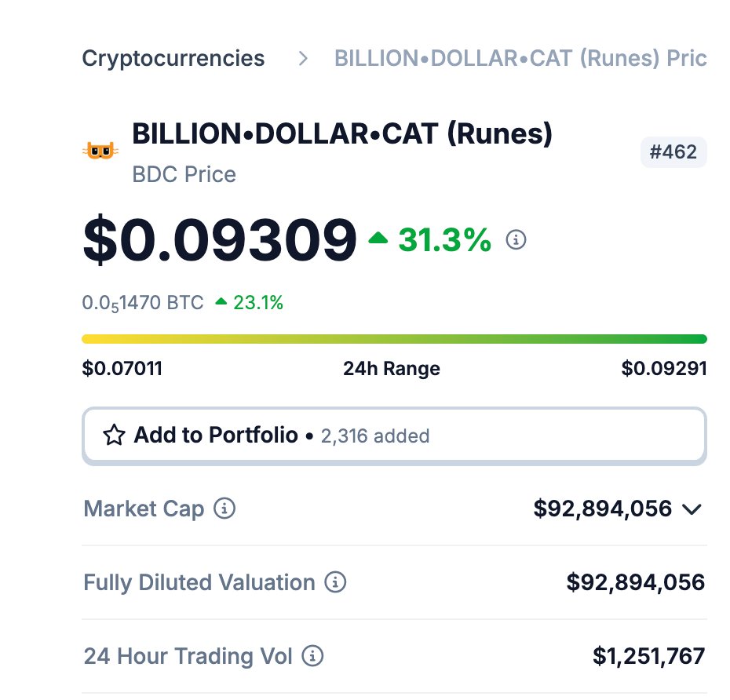Click the breadcrumb chevron separator arrow
This screenshot has width=730, height=700.
pos(303,59)
